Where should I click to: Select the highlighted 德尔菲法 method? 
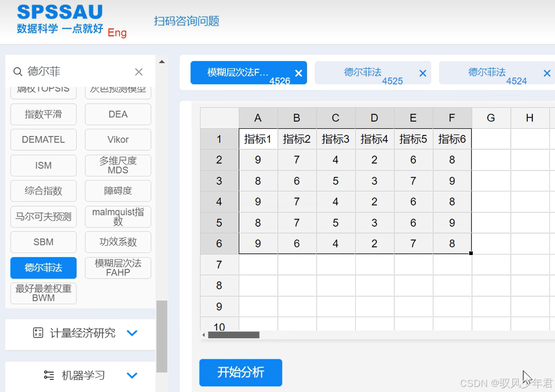44,268
